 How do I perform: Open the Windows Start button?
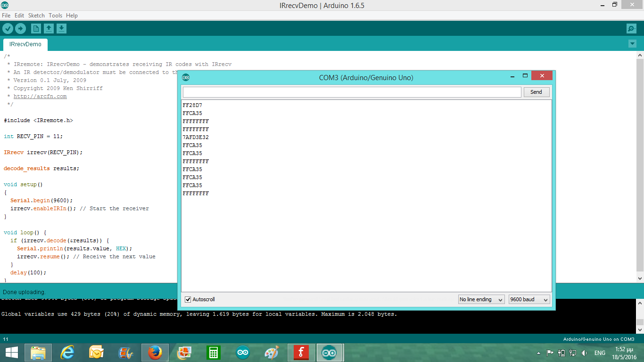(x=11, y=353)
